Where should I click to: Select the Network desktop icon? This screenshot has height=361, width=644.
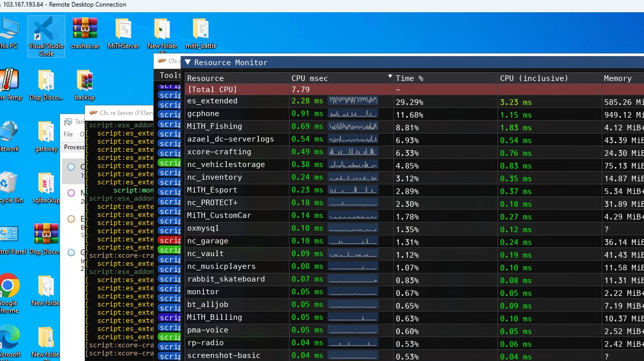(9, 136)
